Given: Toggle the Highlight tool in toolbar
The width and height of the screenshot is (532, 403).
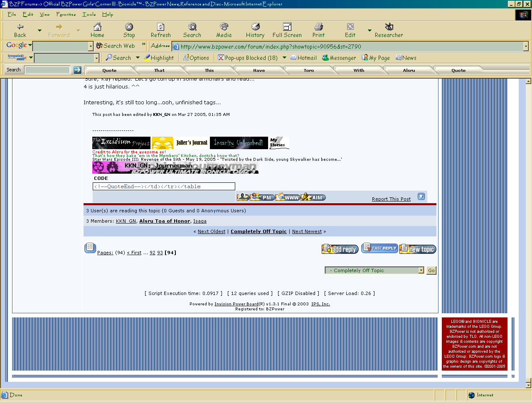Looking at the screenshot, I should pyautogui.click(x=159, y=58).
